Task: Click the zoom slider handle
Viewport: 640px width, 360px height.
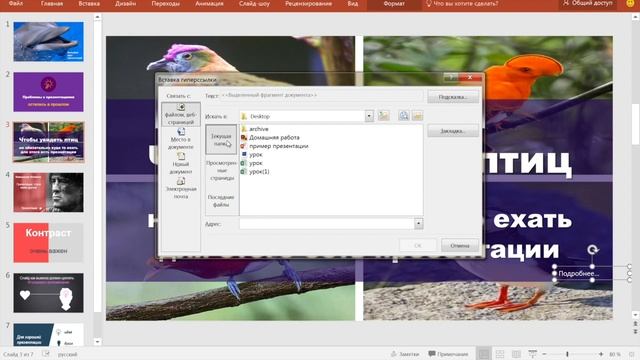Action: (567, 354)
